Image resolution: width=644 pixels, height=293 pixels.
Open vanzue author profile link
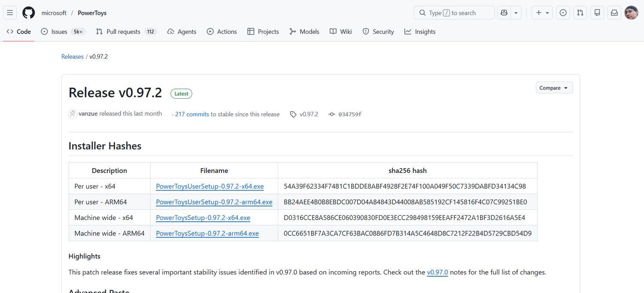[88, 114]
